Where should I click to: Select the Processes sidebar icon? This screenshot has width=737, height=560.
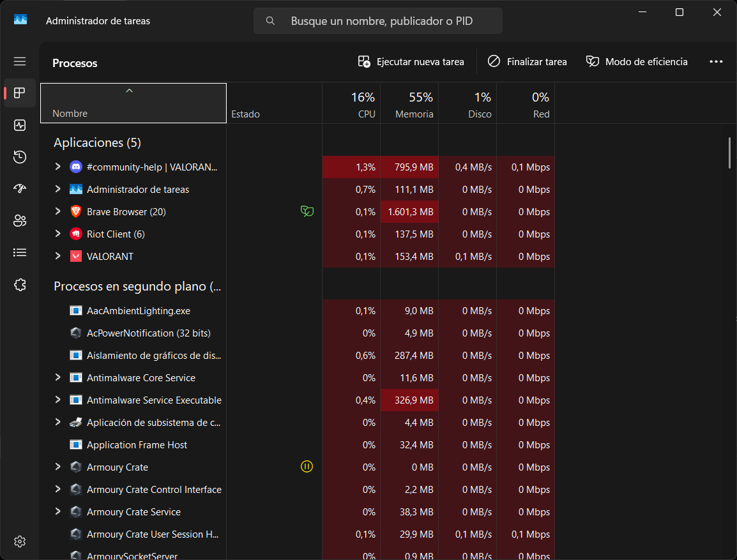click(20, 93)
